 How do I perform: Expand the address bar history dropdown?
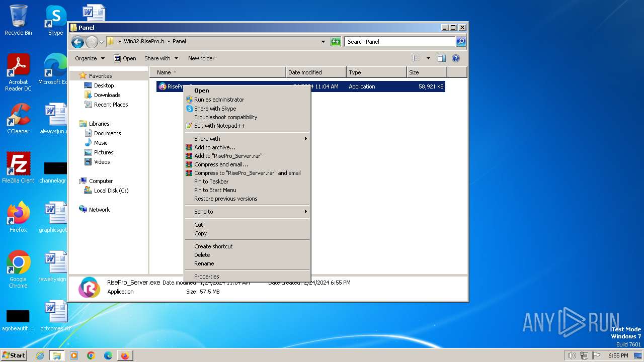click(x=323, y=42)
